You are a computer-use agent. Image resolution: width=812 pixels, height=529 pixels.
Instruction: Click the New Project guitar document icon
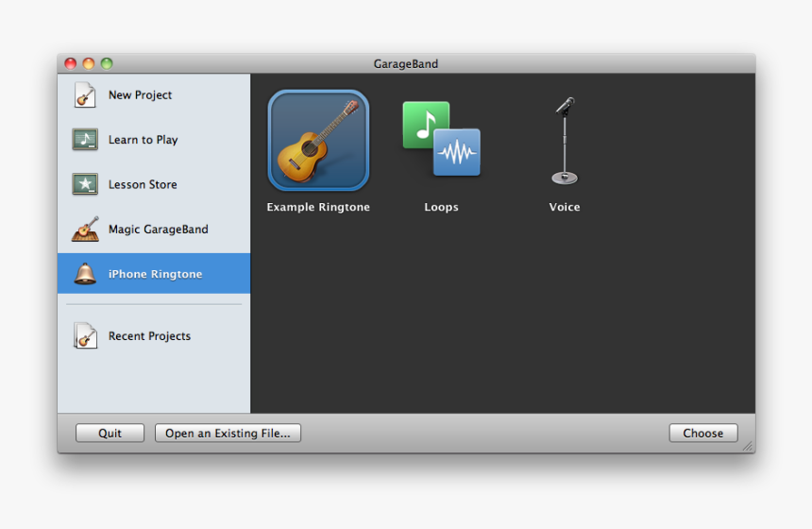click(x=85, y=95)
